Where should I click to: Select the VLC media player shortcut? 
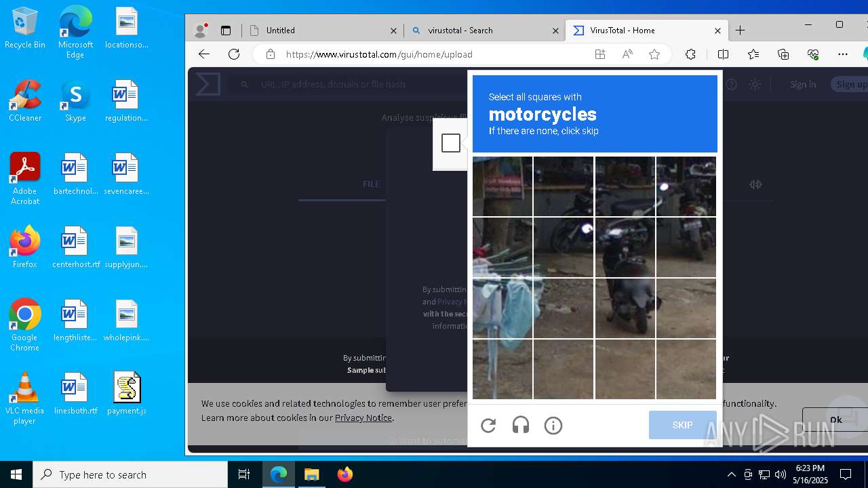click(x=25, y=399)
